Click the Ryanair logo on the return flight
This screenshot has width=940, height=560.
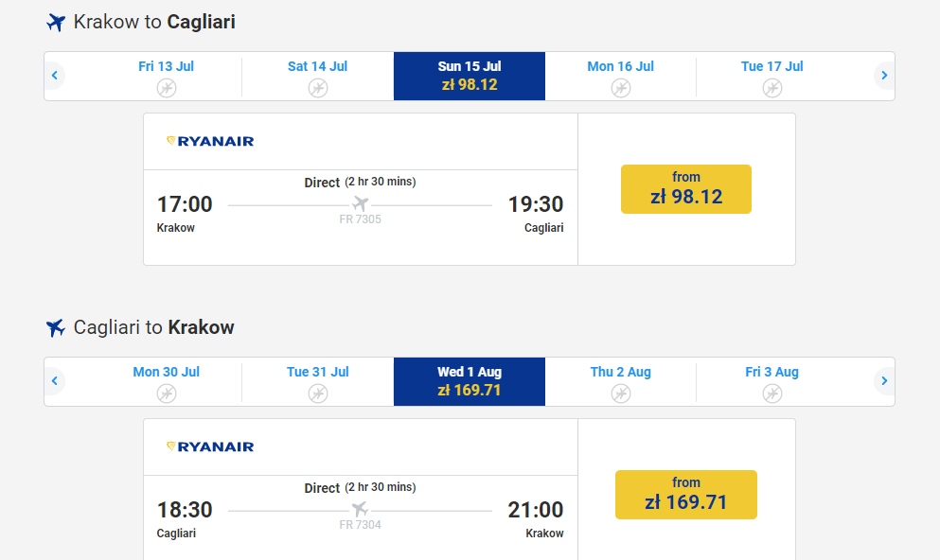point(210,446)
